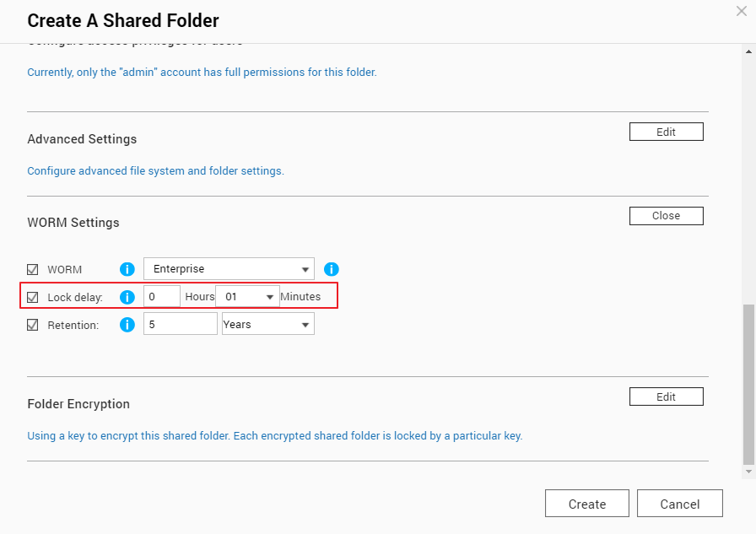The width and height of the screenshot is (756, 534).
Task: Expand the Minutes dropdown showing 01
Action: point(247,296)
